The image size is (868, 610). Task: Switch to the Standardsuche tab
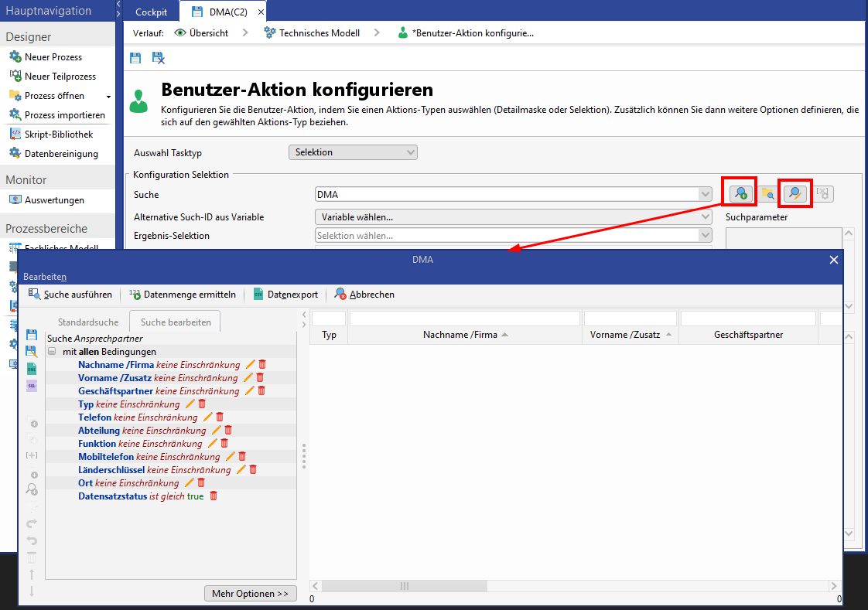tap(87, 322)
